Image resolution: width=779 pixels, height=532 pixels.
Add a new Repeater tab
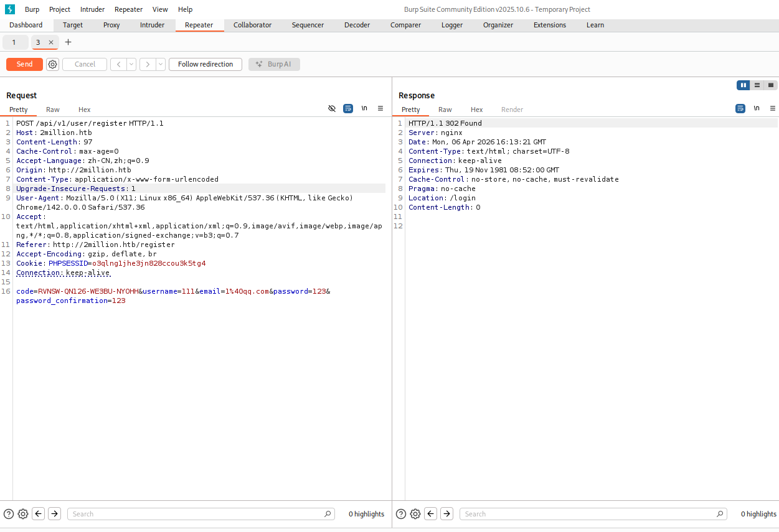pyautogui.click(x=68, y=42)
